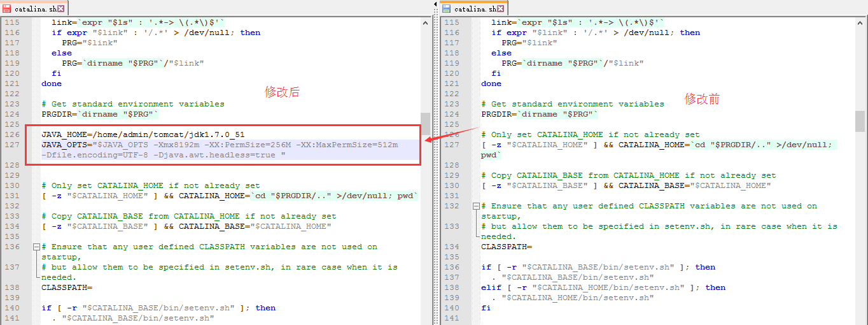868x325 pixels.
Task: Click '# Get standard environment variables' in right pane
Action: pos(573,104)
